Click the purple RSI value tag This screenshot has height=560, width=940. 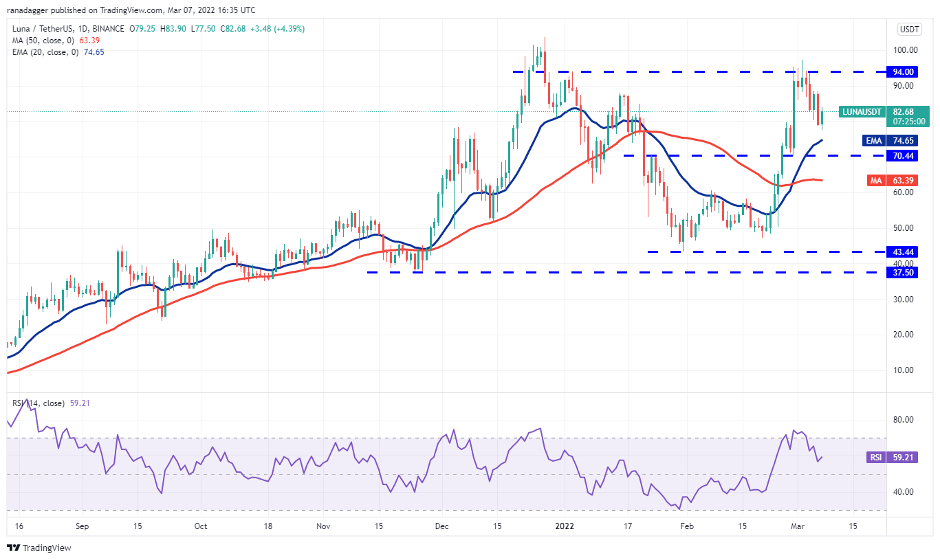click(873, 456)
